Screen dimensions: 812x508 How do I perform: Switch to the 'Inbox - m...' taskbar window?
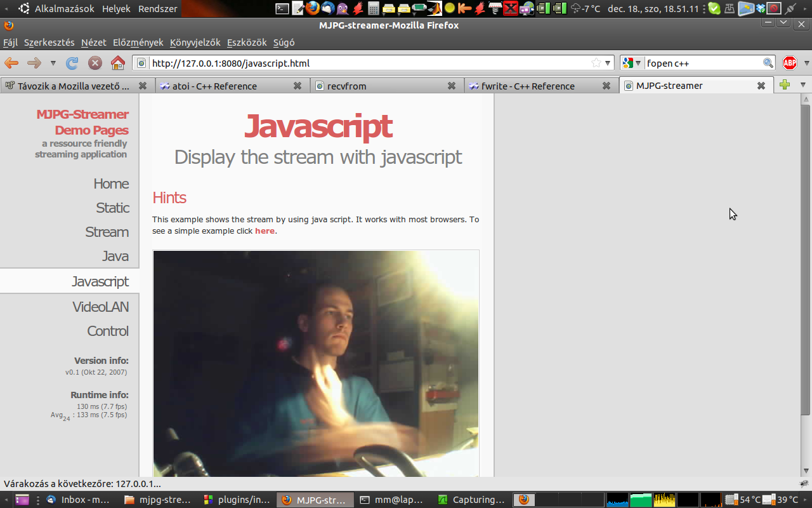tap(79, 500)
